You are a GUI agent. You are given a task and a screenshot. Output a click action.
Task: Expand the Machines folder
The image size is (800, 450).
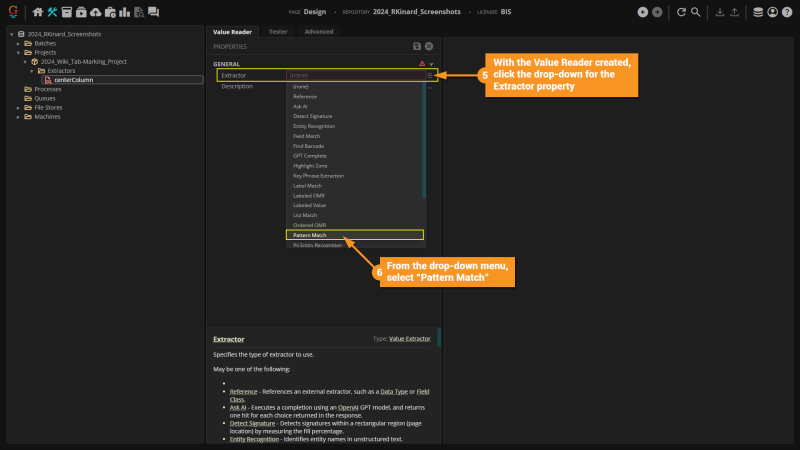[18, 116]
